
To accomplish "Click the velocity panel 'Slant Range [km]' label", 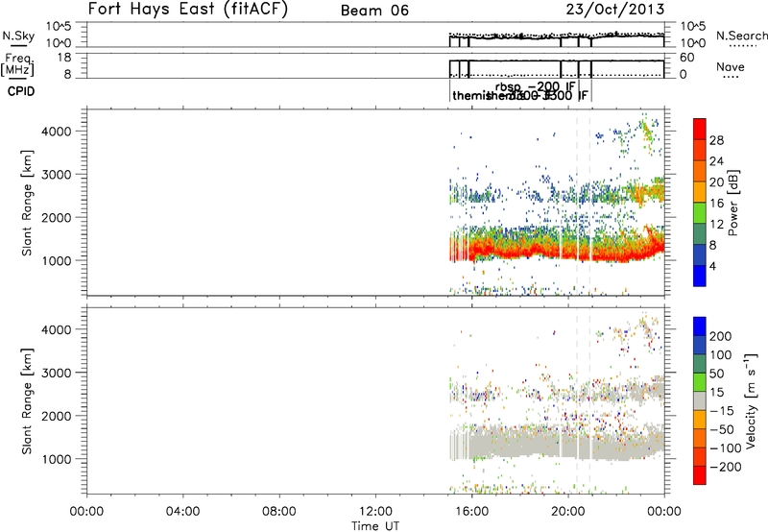I will (27, 400).
